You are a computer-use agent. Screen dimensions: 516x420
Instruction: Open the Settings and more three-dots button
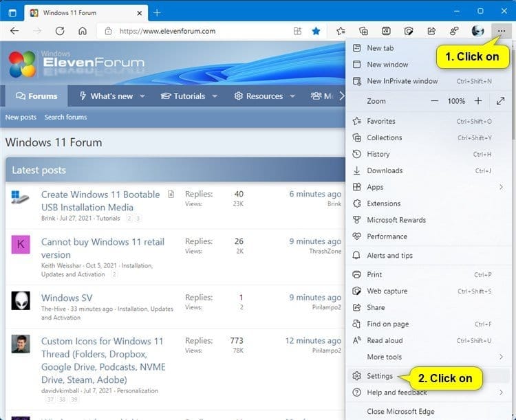tap(501, 31)
